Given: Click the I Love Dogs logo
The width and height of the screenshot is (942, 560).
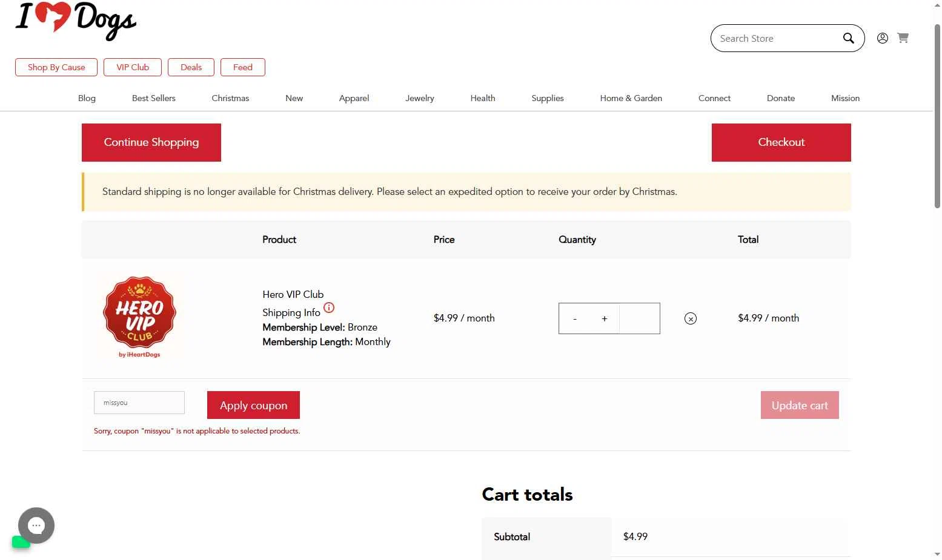Looking at the screenshot, I should click(76, 20).
